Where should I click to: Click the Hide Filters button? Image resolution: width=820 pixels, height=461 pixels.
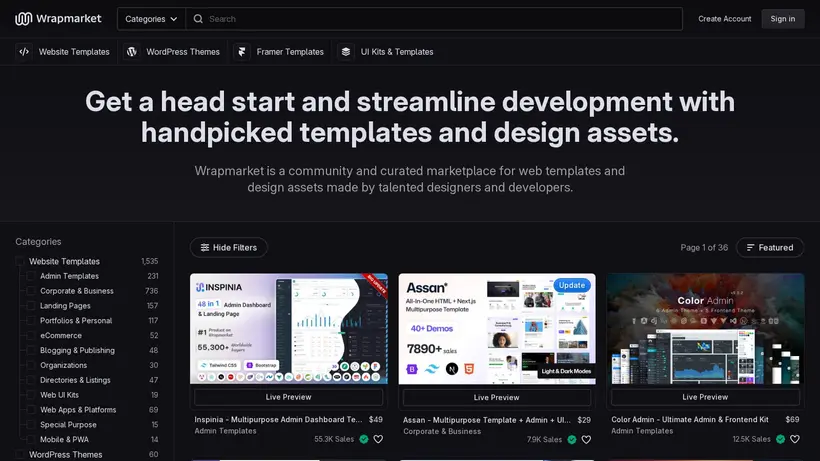tap(229, 248)
